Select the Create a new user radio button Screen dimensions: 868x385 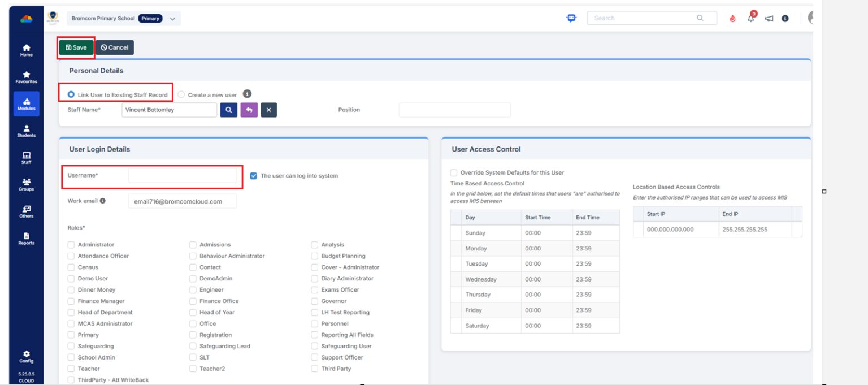click(181, 94)
